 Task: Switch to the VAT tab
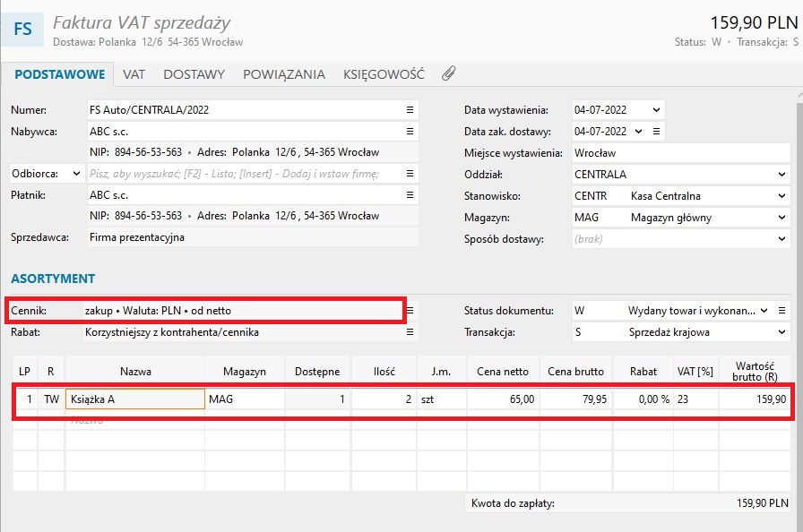click(x=134, y=74)
